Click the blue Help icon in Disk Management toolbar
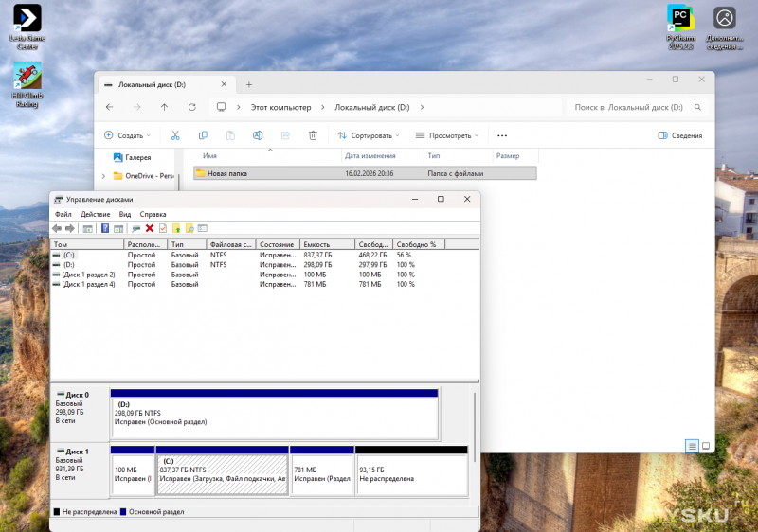Viewport: 758px width, 532px height. point(104,228)
